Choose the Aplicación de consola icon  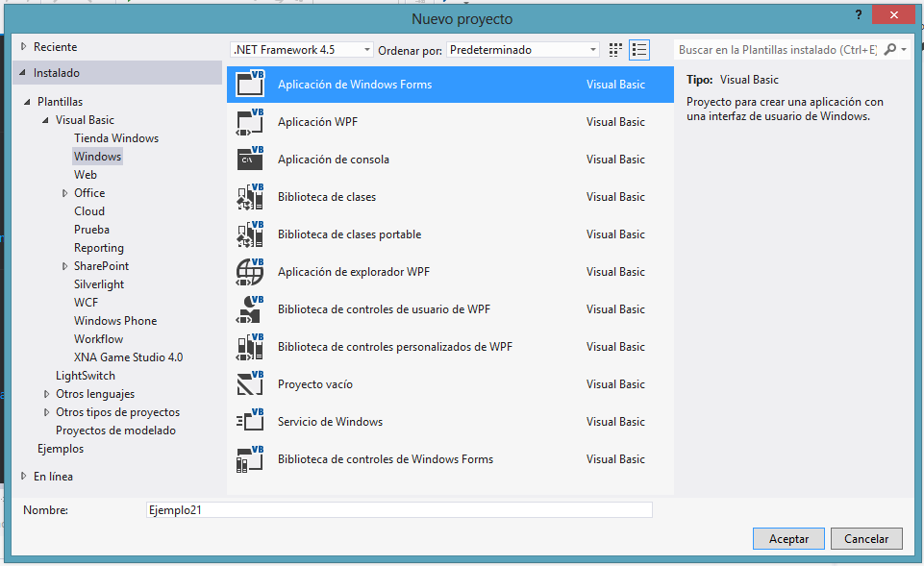pyautogui.click(x=250, y=159)
